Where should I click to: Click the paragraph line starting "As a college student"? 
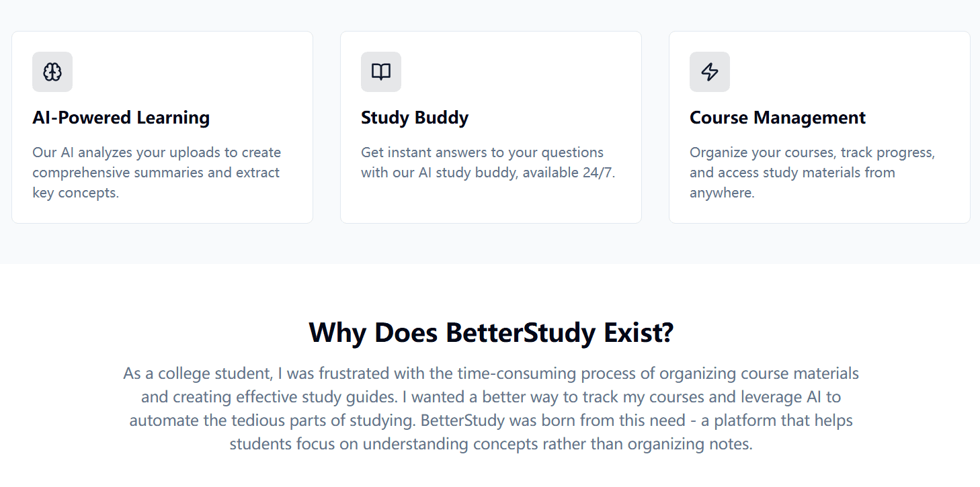[x=491, y=373]
